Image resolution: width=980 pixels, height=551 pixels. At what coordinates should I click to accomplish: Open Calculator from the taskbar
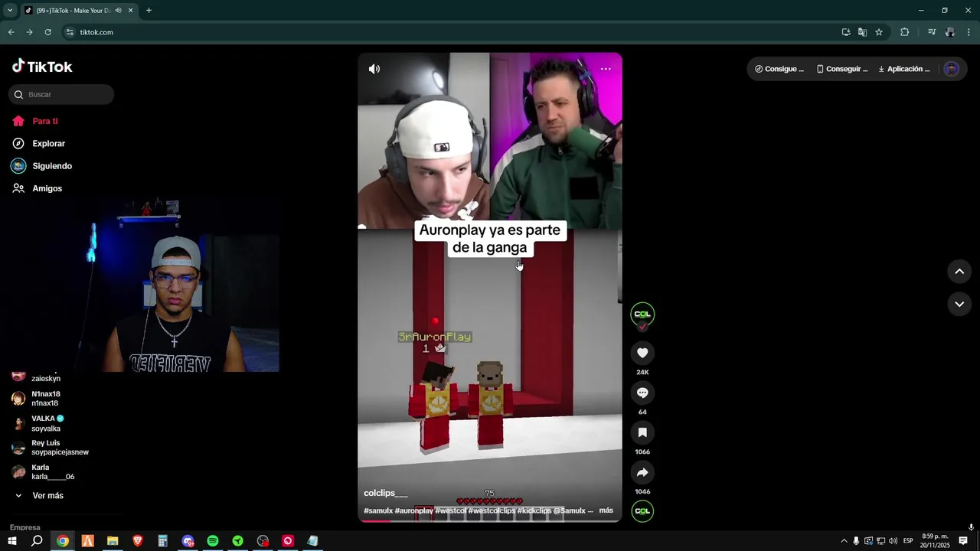point(162,541)
